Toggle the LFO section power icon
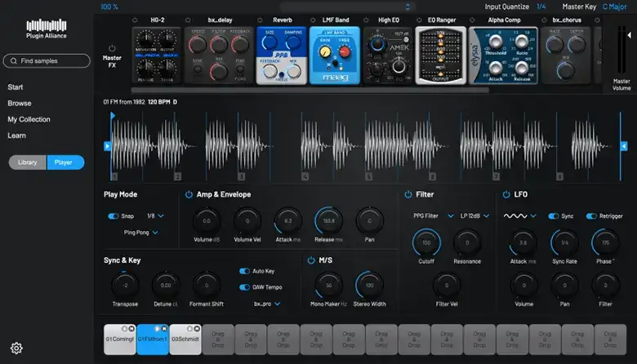 pos(506,194)
